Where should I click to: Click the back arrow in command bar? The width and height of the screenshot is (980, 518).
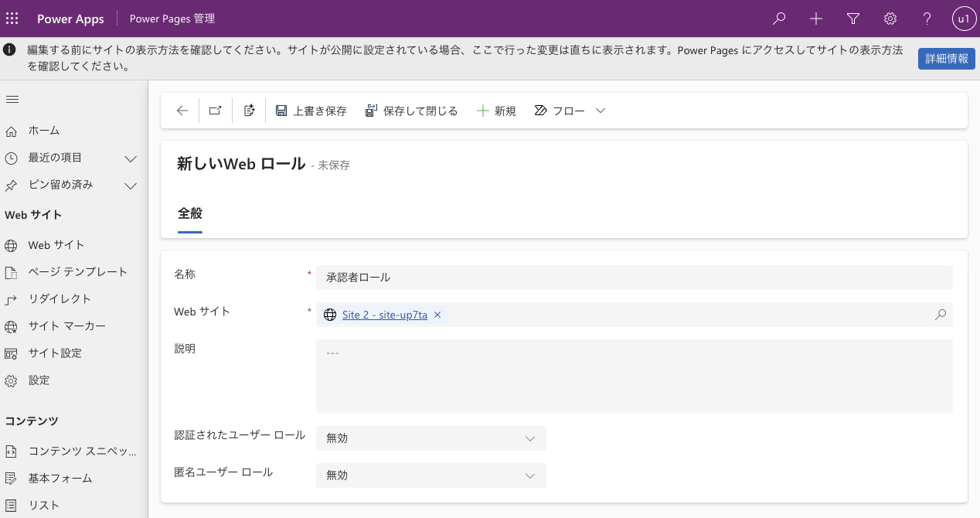(x=182, y=111)
